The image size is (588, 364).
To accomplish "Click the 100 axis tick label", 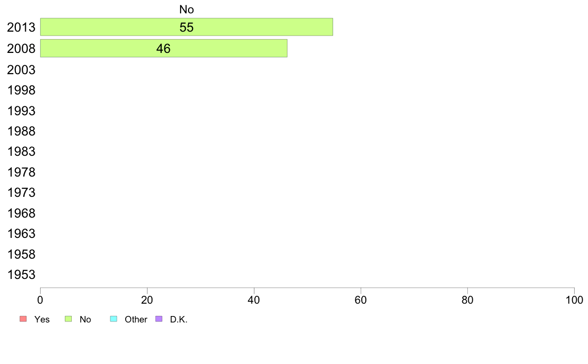I will pos(574,300).
